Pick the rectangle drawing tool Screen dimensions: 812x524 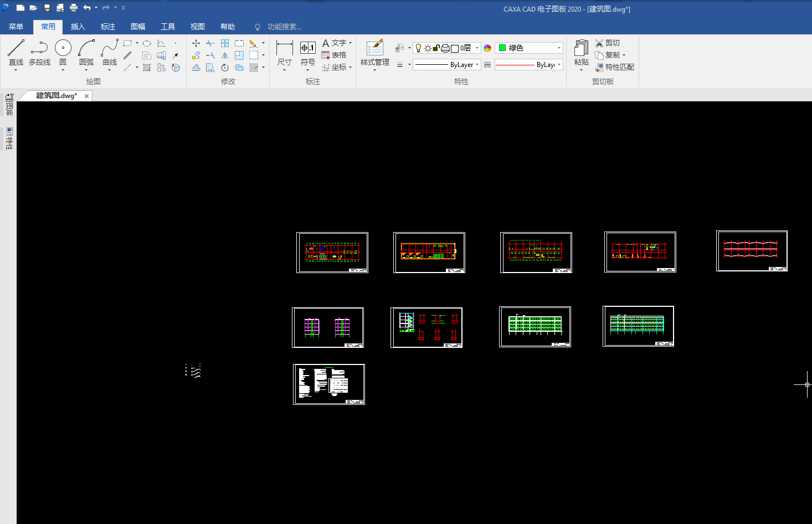pos(127,43)
